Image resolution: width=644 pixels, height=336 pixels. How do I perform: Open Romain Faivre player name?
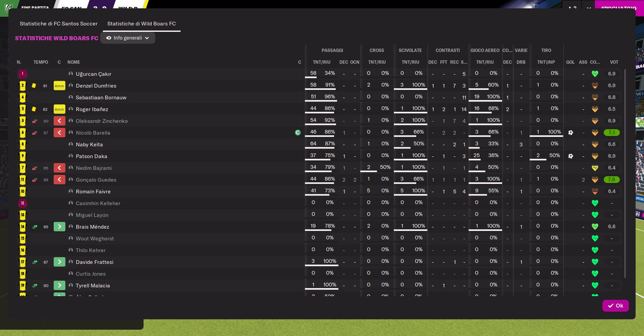[x=93, y=191]
